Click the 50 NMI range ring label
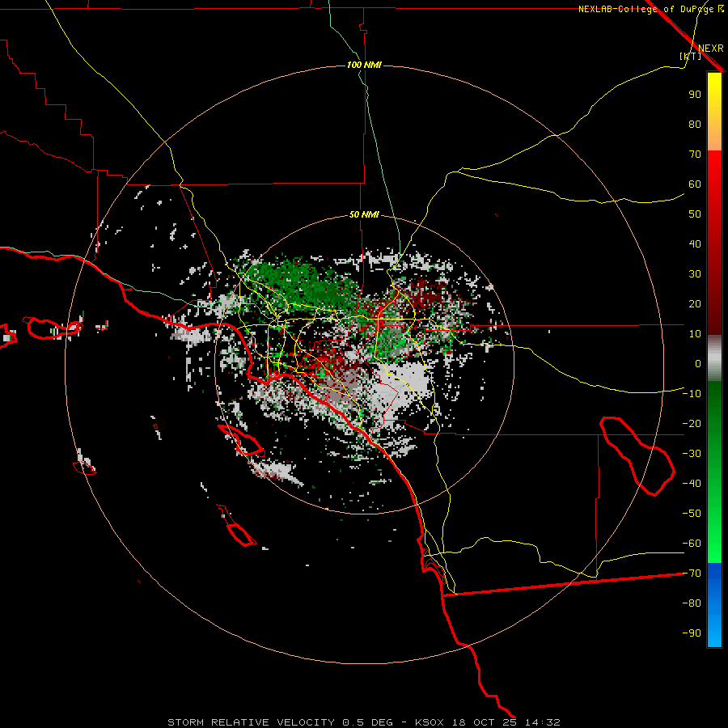728x728 pixels. (x=364, y=214)
